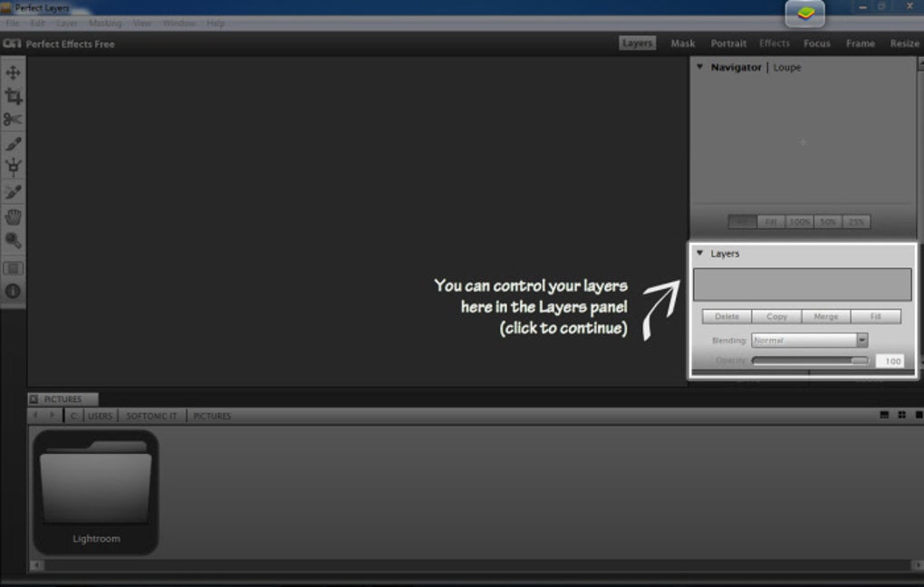This screenshot has width=924, height=587.
Task: Click the USERS breadcrumb in path
Action: coord(100,416)
